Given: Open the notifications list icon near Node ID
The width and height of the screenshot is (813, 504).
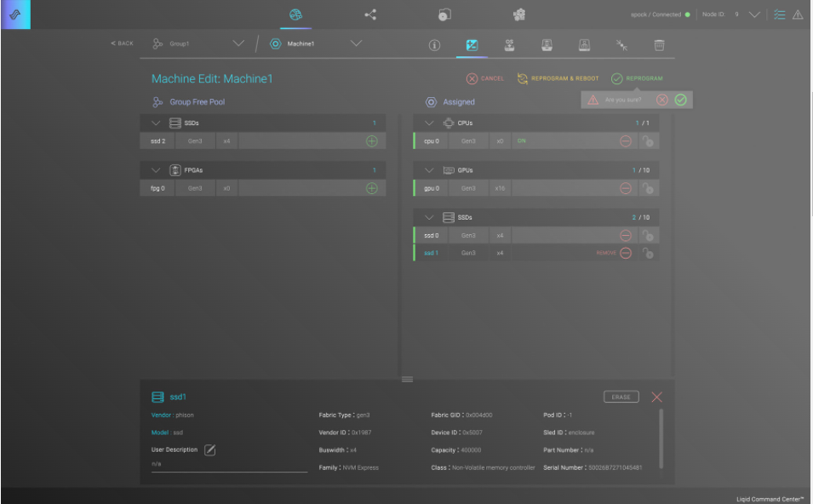Looking at the screenshot, I should pos(779,14).
